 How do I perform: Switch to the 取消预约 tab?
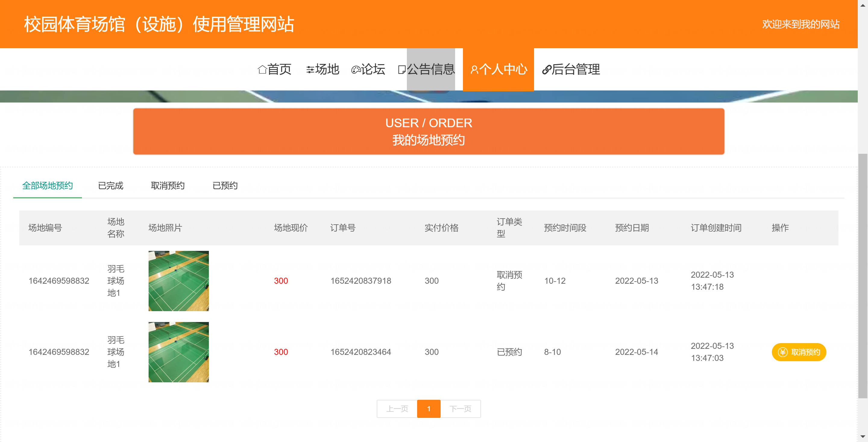click(168, 185)
